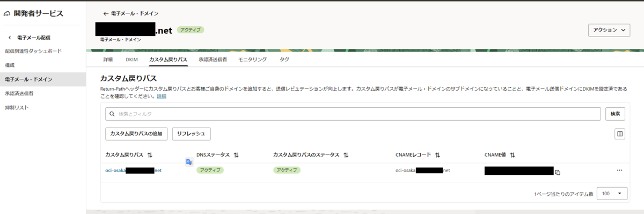
Task: Copy the CNAME値 with copy icon
Action: tap(558, 172)
